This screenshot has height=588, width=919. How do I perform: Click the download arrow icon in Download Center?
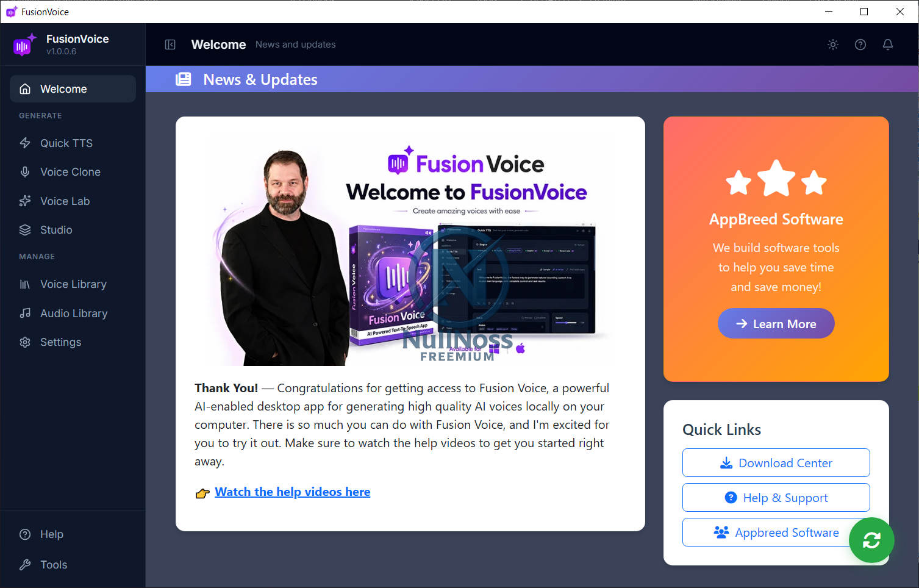point(726,463)
